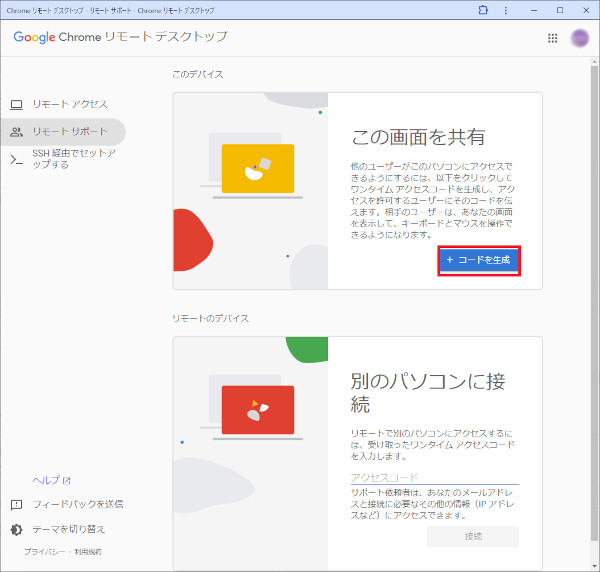
Task: Open SSH 経由でセットアップする sidebar item
Action: point(63,159)
